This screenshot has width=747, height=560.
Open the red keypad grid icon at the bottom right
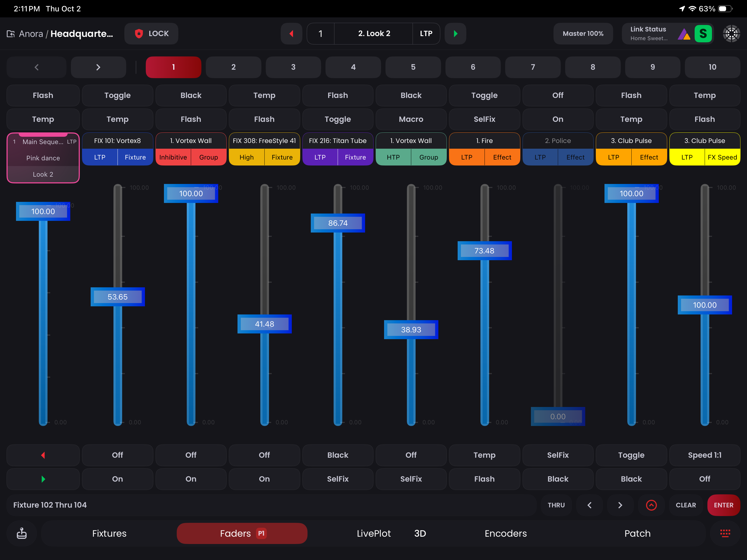[725, 533]
